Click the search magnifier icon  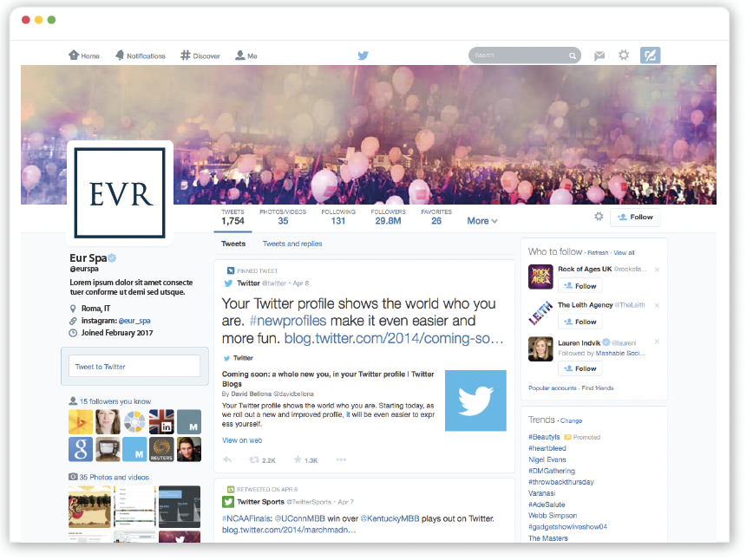pos(573,55)
